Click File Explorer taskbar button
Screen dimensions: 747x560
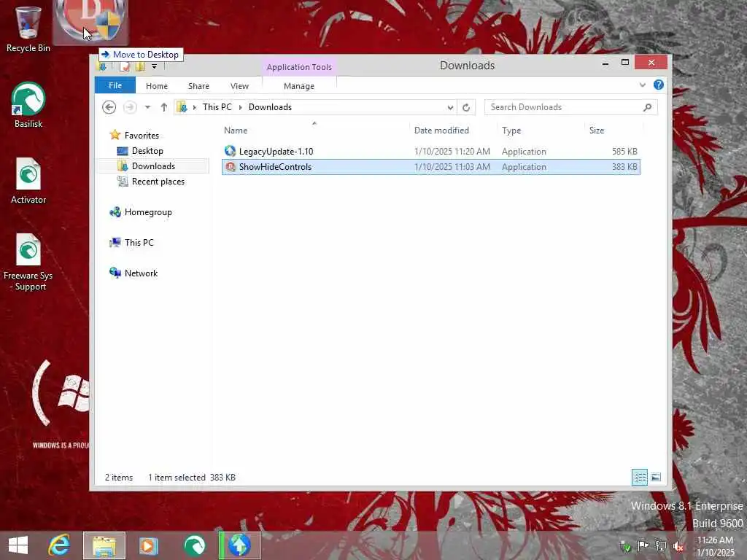tap(104, 545)
